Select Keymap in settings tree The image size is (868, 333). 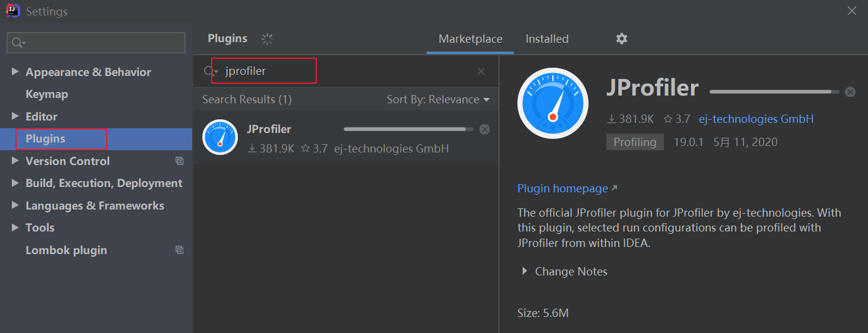[x=47, y=94]
